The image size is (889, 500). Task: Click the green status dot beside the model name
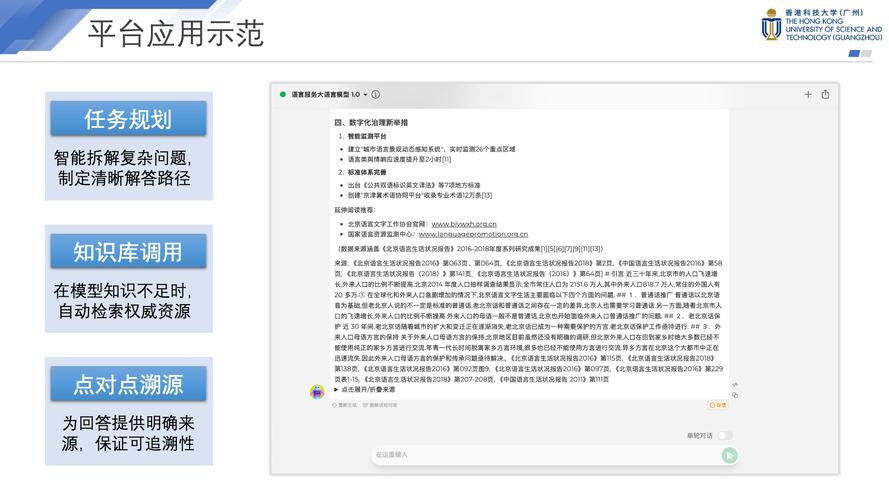(x=282, y=95)
